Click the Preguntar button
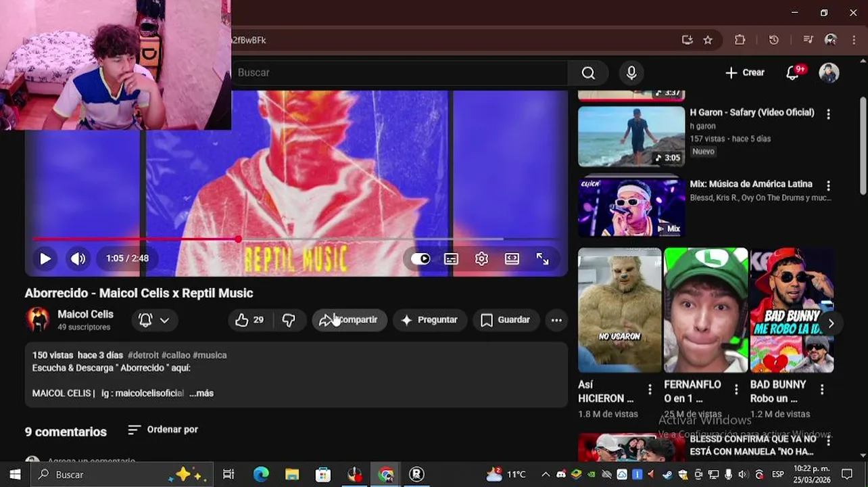 pos(429,320)
